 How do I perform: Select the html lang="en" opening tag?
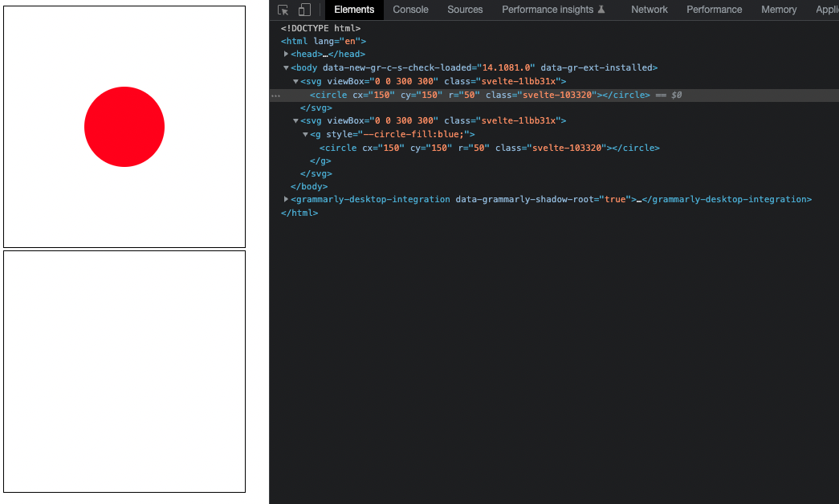point(324,41)
